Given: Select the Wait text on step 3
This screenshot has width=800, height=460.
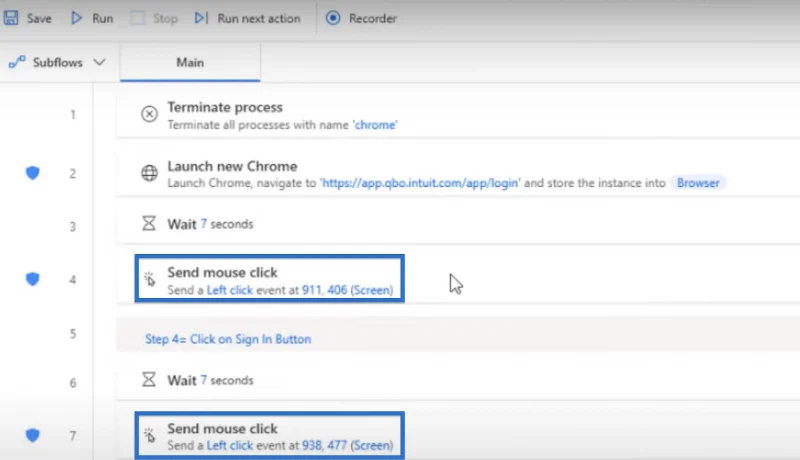Looking at the screenshot, I should pyautogui.click(x=182, y=224).
